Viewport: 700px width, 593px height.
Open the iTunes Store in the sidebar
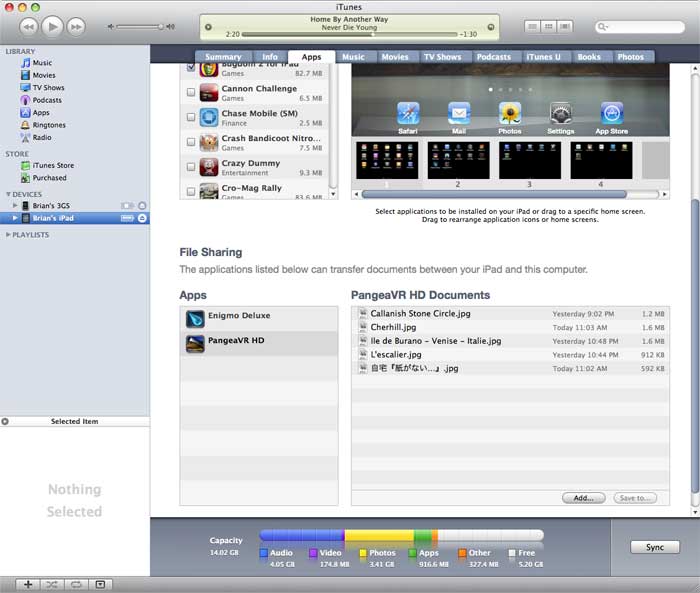53,165
